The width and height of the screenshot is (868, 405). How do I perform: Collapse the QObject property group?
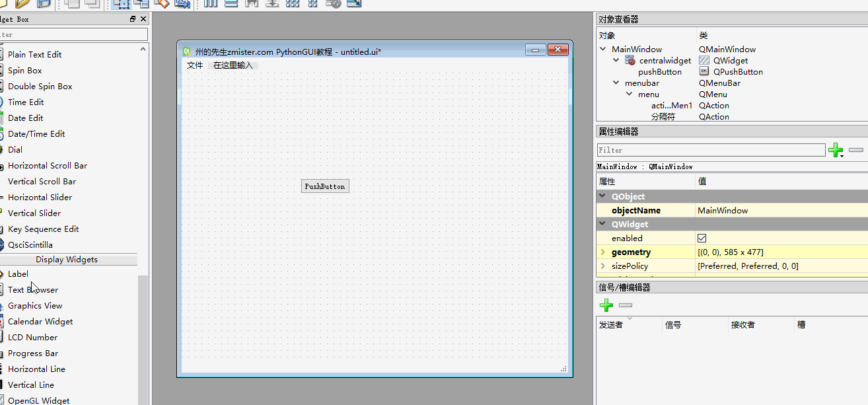(602, 196)
